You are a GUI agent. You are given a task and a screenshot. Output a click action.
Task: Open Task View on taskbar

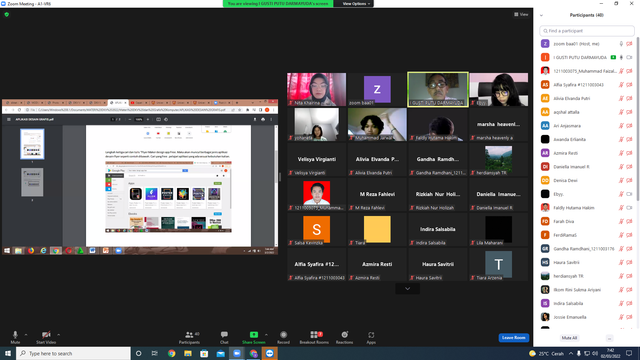pyautogui.click(x=155, y=353)
